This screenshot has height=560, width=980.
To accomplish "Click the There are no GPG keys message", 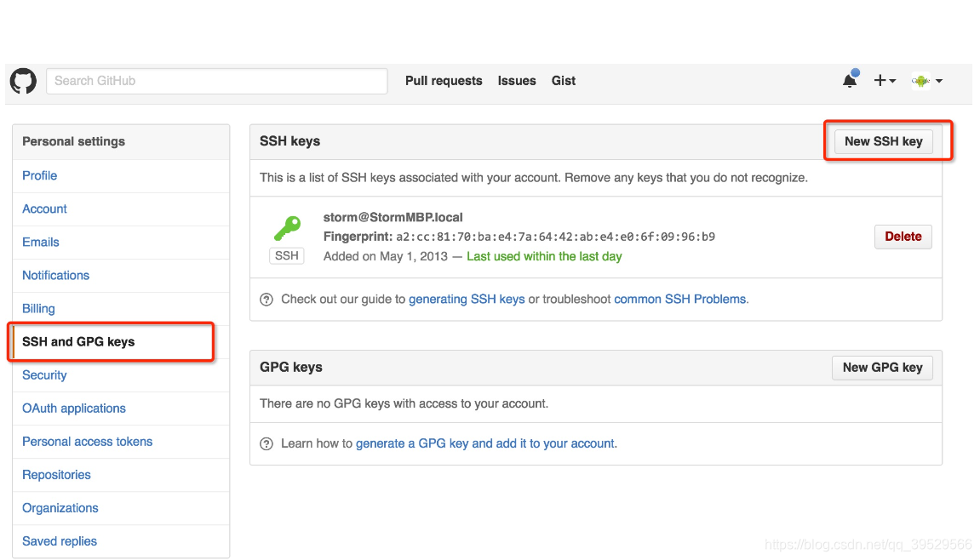I will click(404, 403).
